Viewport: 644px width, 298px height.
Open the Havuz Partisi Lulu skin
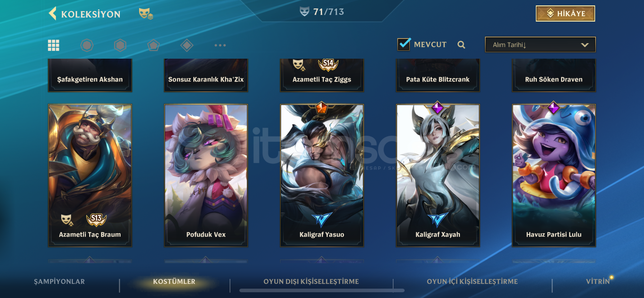click(554, 176)
